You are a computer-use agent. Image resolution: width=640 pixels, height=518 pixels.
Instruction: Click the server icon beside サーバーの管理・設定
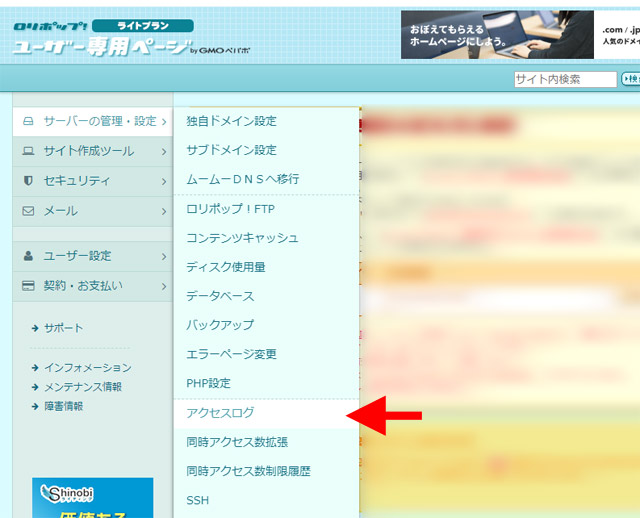click(x=28, y=121)
